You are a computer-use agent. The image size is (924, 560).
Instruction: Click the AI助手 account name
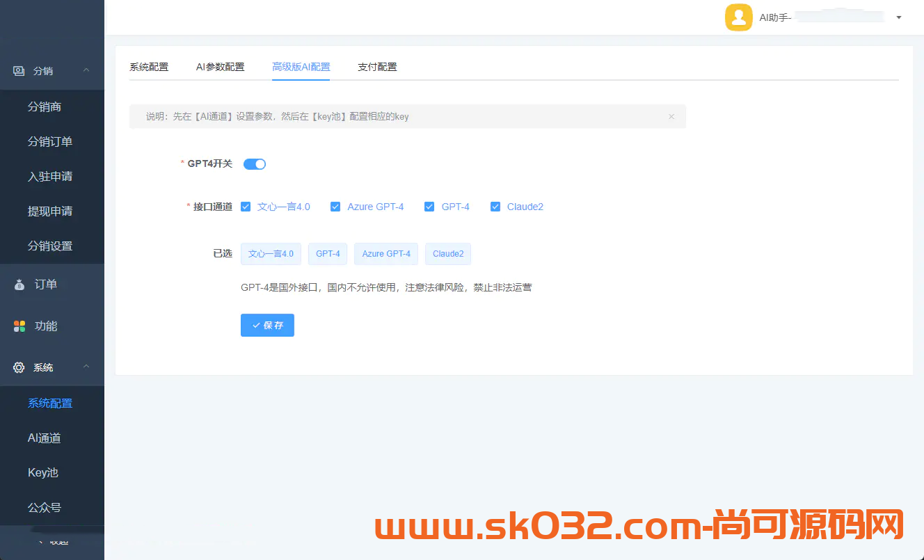pos(775,17)
